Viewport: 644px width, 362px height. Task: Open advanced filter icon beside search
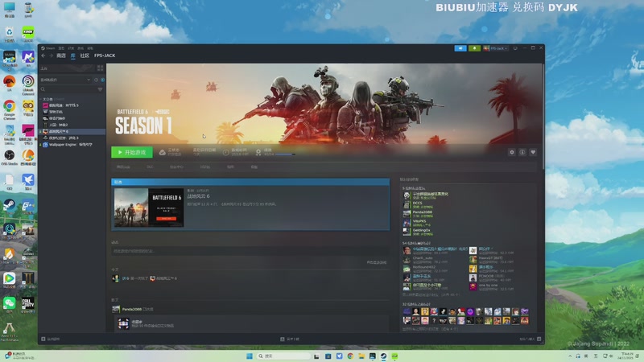pyautogui.click(x=100, y=89)
